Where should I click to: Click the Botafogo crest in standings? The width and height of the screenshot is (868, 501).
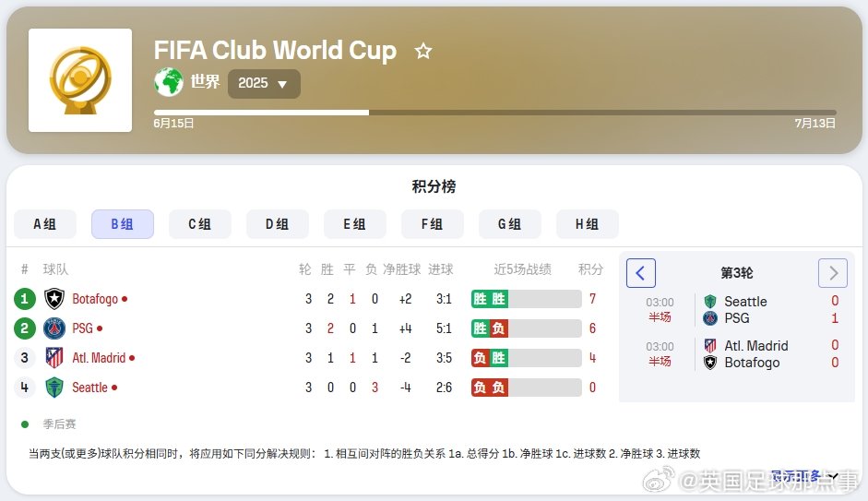click(x=54, y=299)
